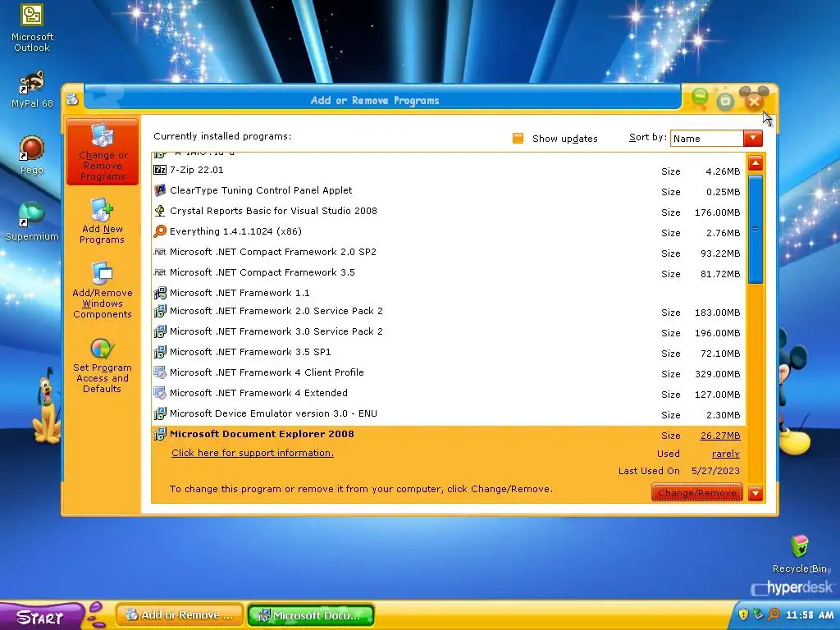Image resolution: width=840 pixels, height=630 pixels.
Task: Click the taskbar clock showing 11:58 AM
Action: [x=809, y=614]
